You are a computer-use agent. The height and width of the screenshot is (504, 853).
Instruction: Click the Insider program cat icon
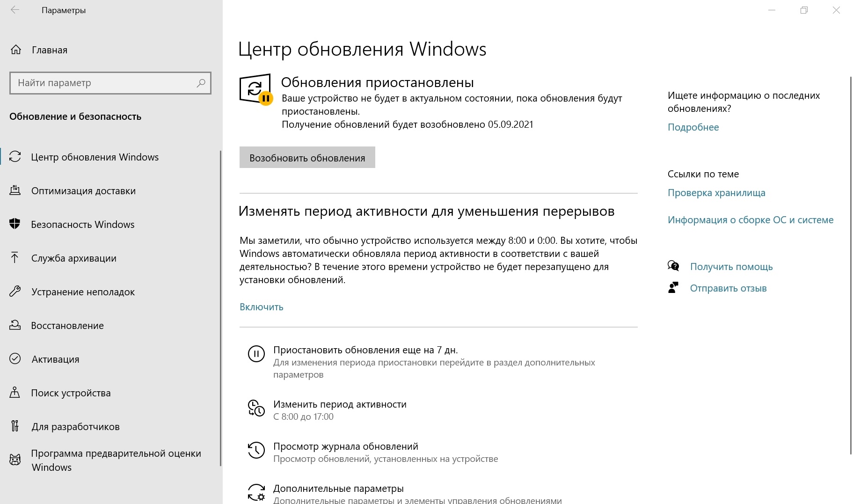[15, 460]
